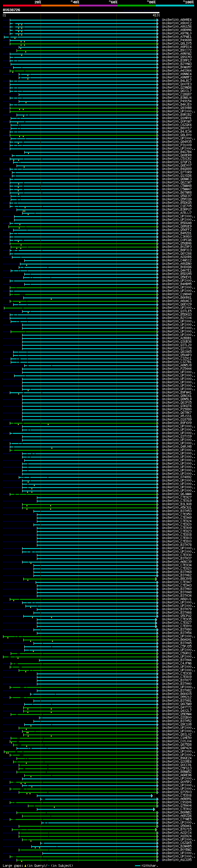Click hit UniRef100_Q9SCM3
The height and width of the screenshot is (868, 197).
click(176, 57)
